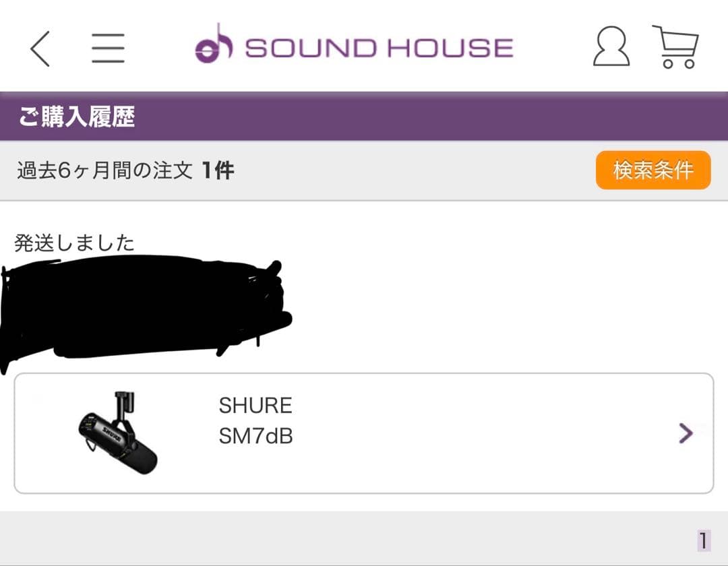Open the hamburger navigation menu

click(x=108, y=49)
